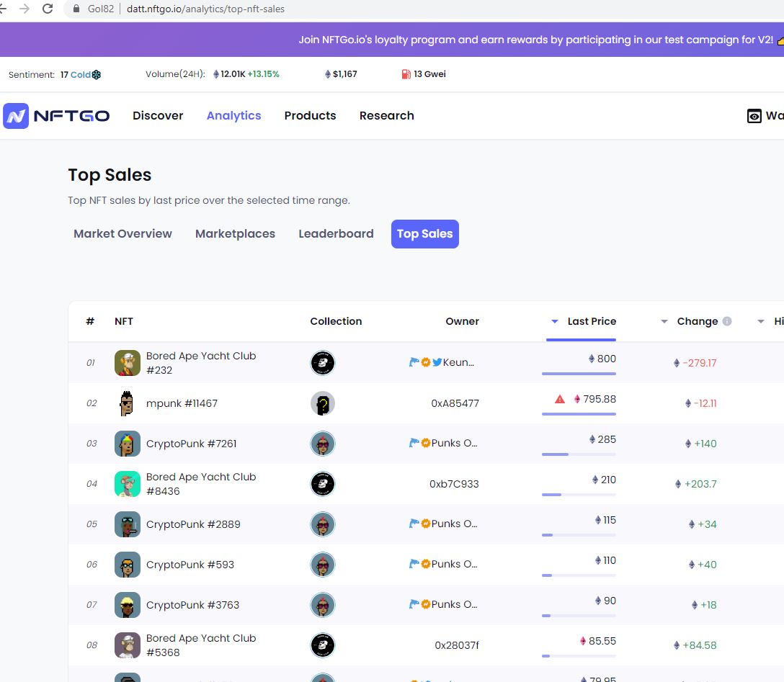The width and height of the screenshot is (784, 682).
Task: Open Analytics navigation menu
Action: pyautogui.click(x=234, y=116)
